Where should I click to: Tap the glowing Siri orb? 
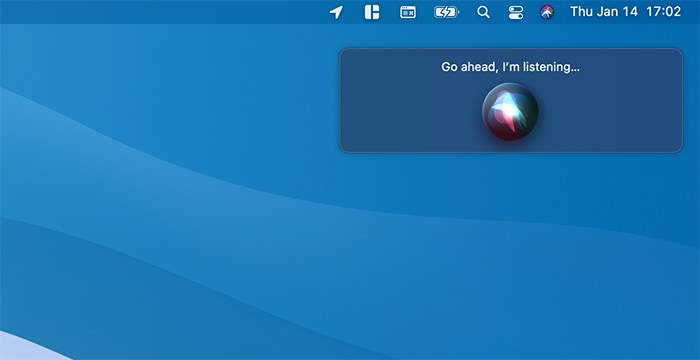click(510, 112)
